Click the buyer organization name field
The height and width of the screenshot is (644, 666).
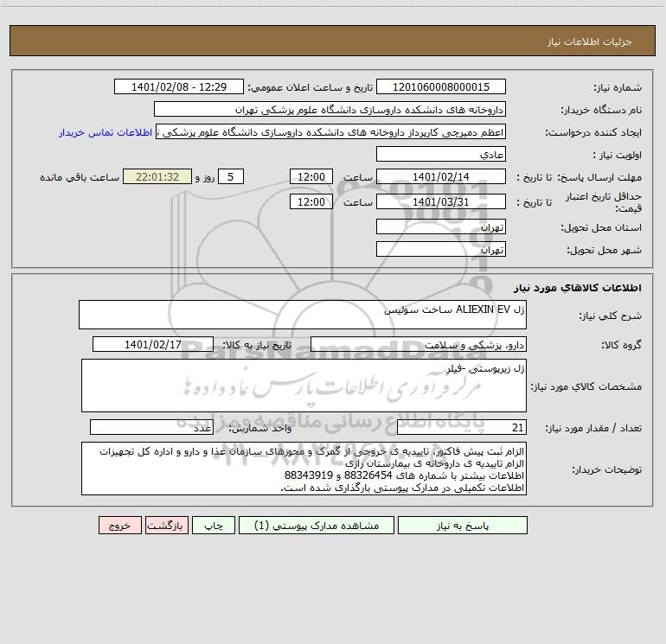[x=330, y=110]
